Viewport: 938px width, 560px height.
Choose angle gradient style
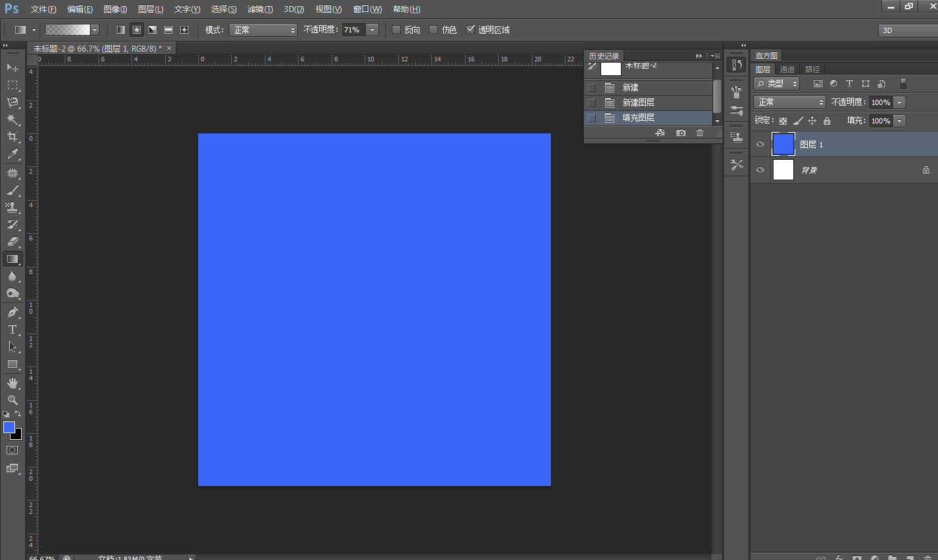click(153, 30)
